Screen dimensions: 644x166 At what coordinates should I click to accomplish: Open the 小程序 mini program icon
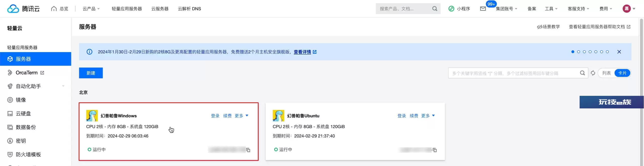pos(451,9)
